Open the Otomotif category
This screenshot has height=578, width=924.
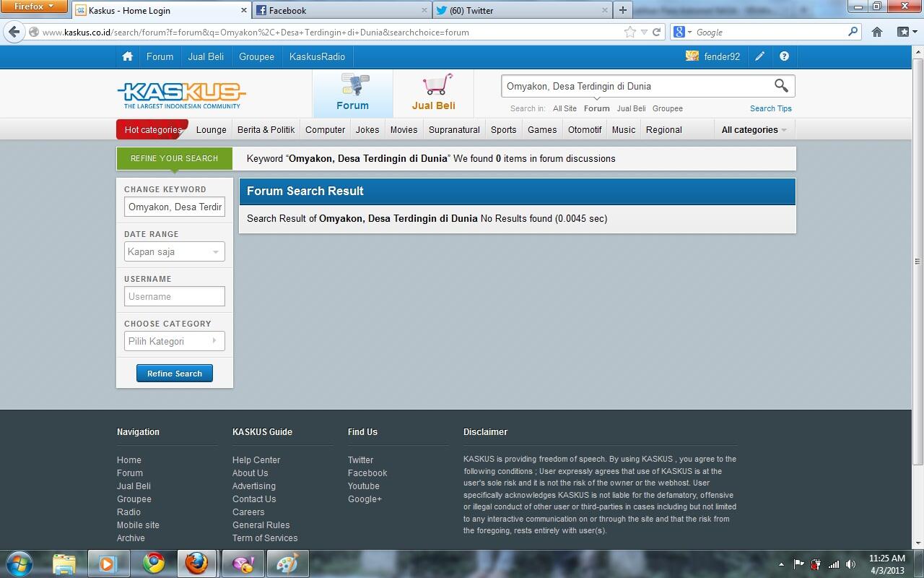click(x=585, y=130)
